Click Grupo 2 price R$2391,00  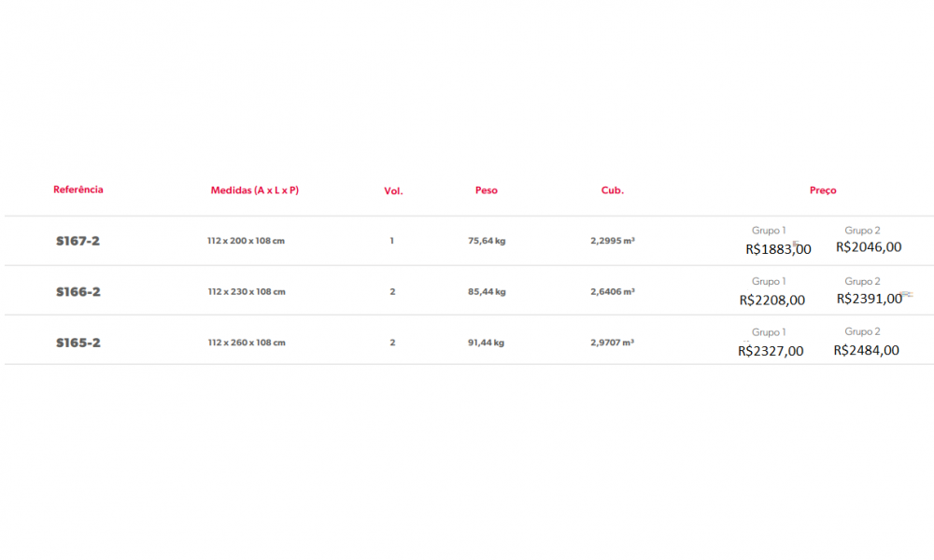pos(869,299)
